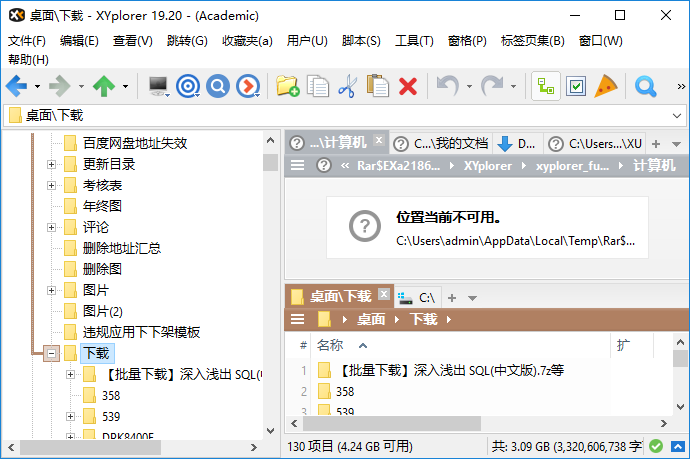Select 百度网盘地址失效 folder in tree
This screenshot has height=459, width=690.
pos(135,143)
